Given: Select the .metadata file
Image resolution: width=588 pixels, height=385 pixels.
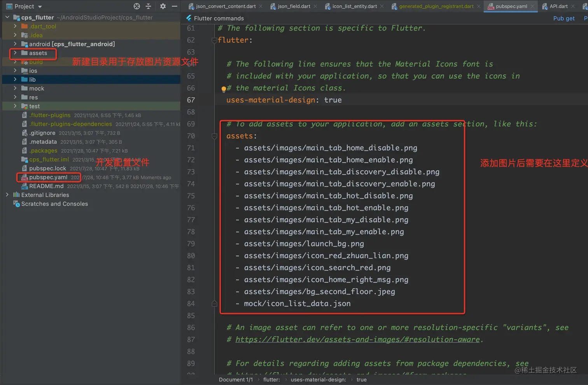Looking at the screenshot, I should (x=43, y=142).
